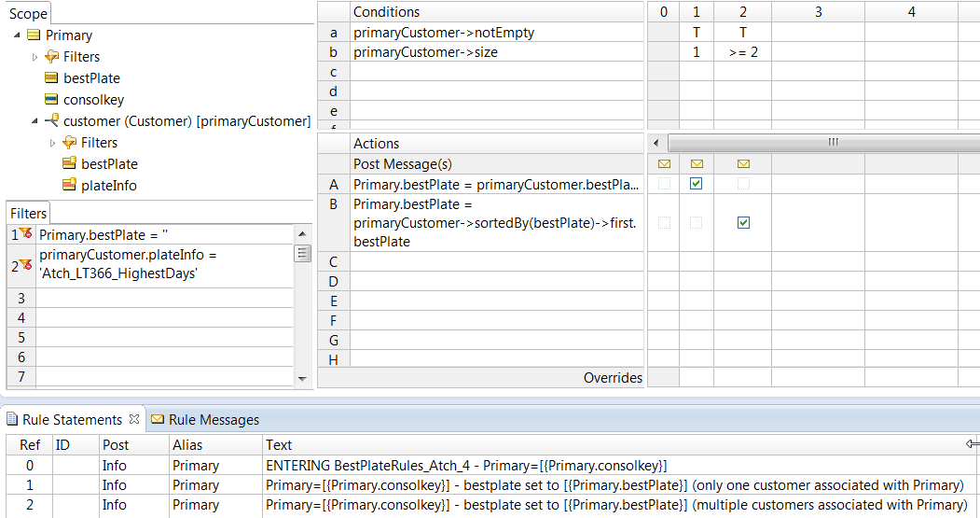Click the Filters list scroll down arrow
Viewport: 980px width, 518px height.
[x=302, y=379]
